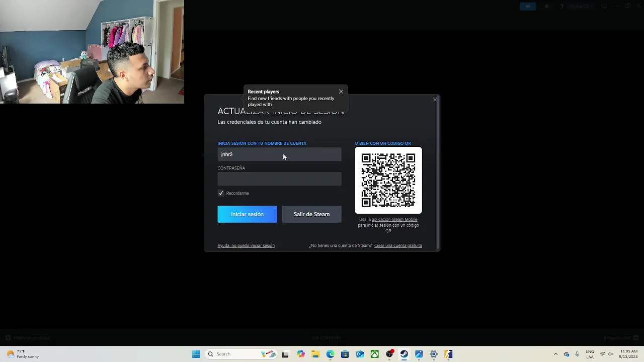
Task: Click the Steam taskbar icon
Action: click(404, 354)
